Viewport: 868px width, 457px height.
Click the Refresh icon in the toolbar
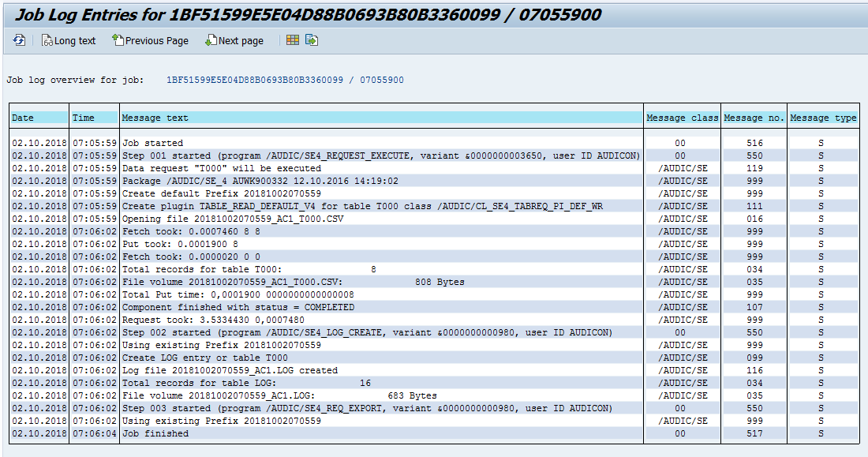point(17,40)
